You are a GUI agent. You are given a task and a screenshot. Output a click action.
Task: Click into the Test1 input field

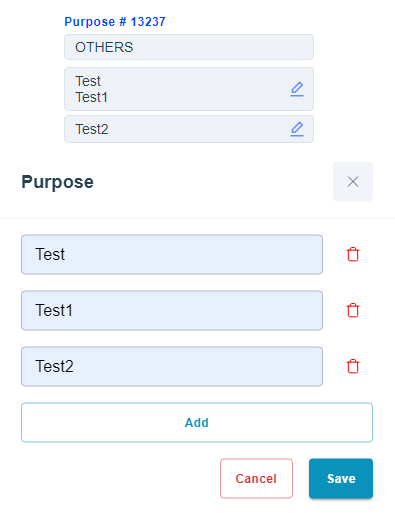172,310
